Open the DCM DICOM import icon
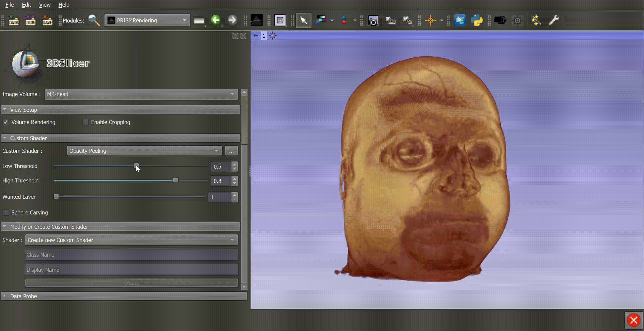The image size is (644, 331). [x=30, y=20]
